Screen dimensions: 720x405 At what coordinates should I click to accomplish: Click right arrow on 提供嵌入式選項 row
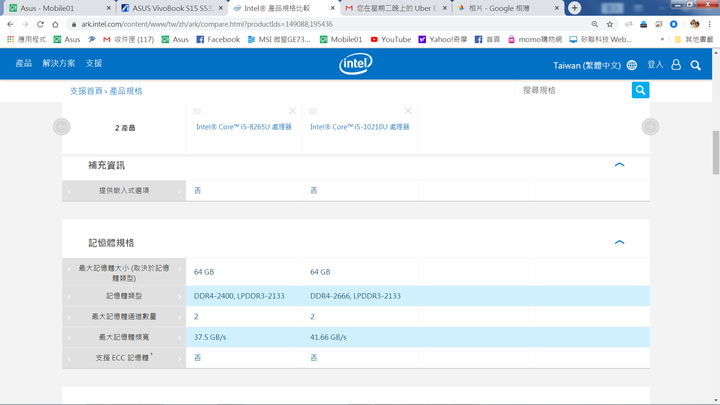(x=180, y=191)
